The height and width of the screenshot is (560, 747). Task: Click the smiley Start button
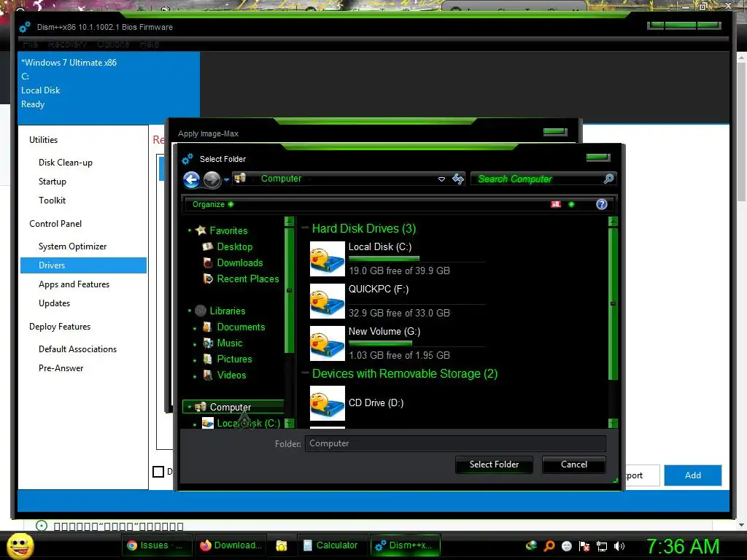click(20, 545)
